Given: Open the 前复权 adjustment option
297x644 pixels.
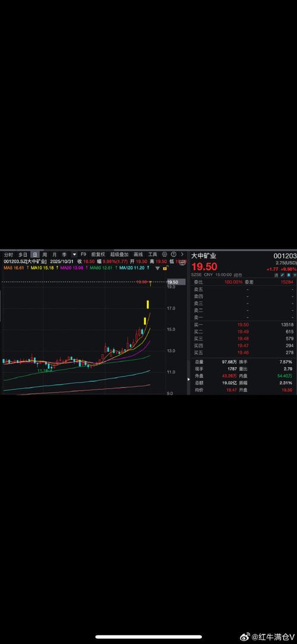Looking at the screenshot, I should pos(98,255).
